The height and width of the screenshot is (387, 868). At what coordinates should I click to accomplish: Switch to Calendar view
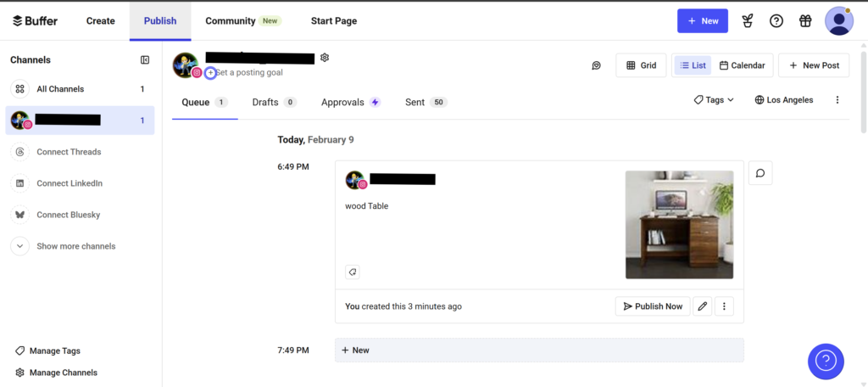[x=743, y=65]
